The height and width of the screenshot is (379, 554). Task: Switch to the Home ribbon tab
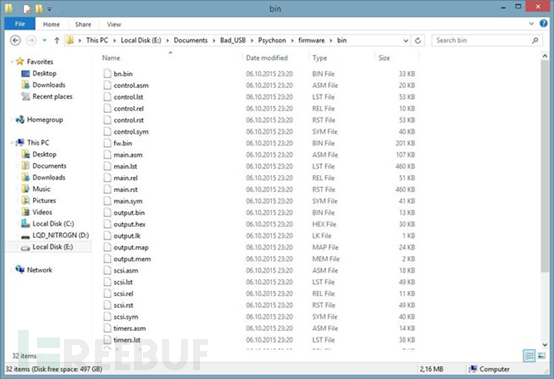click(51, 24)
